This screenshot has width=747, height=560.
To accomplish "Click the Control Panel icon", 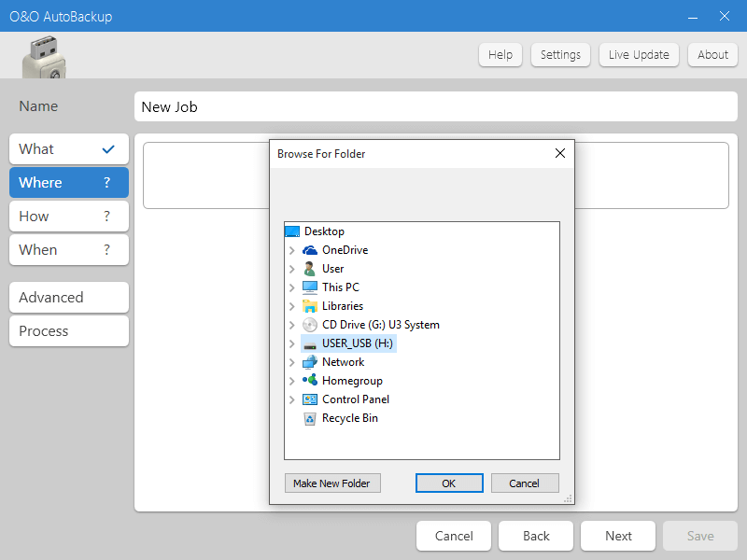I will 310,399.
